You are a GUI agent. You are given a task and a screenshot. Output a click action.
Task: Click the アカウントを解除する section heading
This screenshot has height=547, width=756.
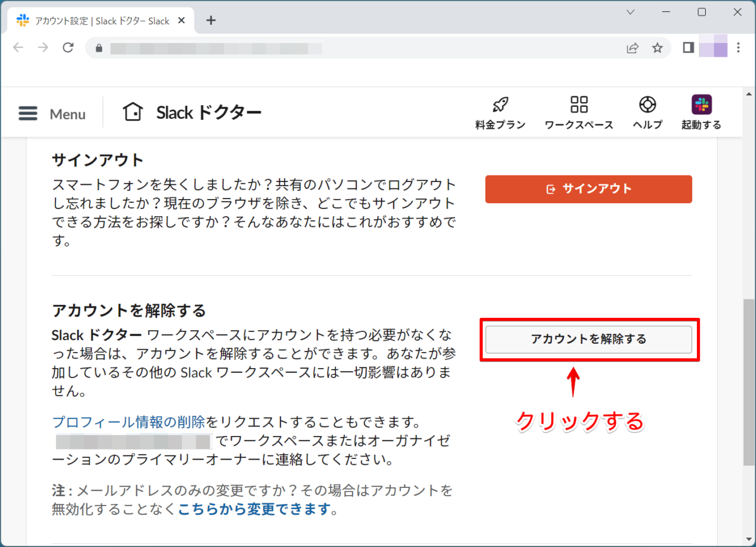129,310
